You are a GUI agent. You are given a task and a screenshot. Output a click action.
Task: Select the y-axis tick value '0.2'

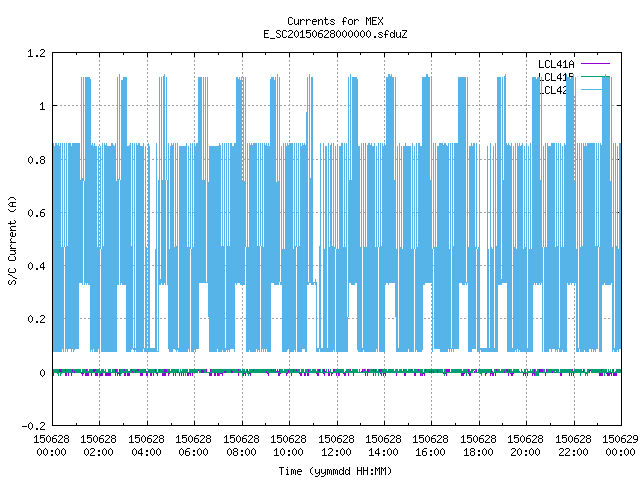[x=36, y=319]
